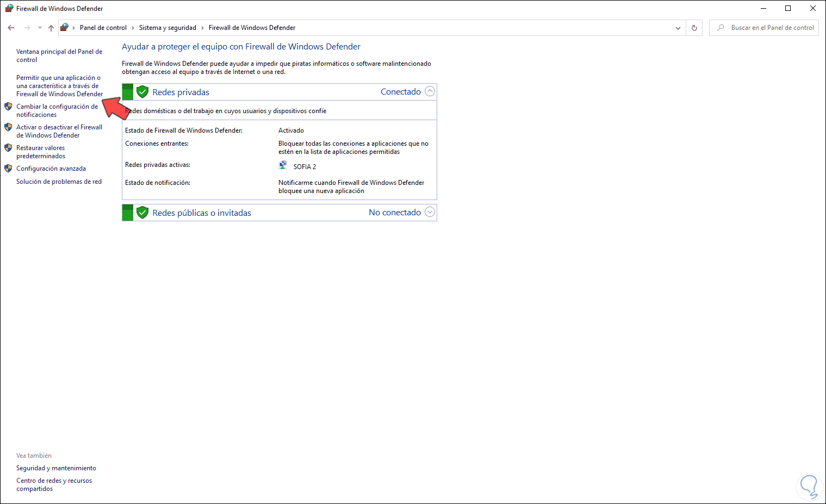Click the 'No conectado' status text
Image resolution: width=826 pixels, height=504 pixels.
coord(395,213)
